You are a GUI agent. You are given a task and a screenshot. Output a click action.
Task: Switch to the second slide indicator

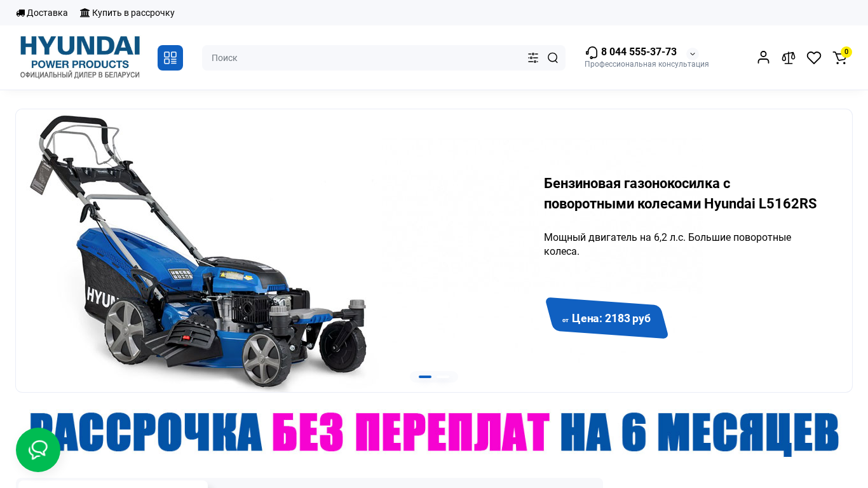point(443,377)
